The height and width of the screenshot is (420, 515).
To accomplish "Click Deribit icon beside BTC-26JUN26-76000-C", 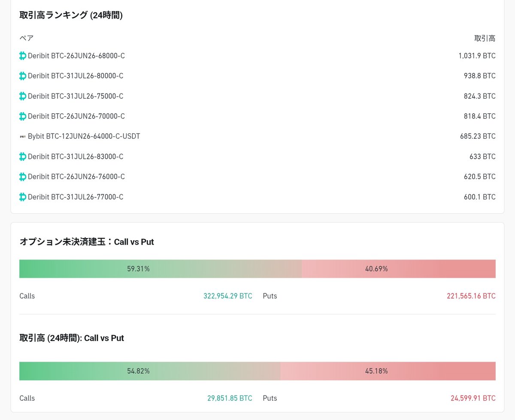I will tap(23, 177).
